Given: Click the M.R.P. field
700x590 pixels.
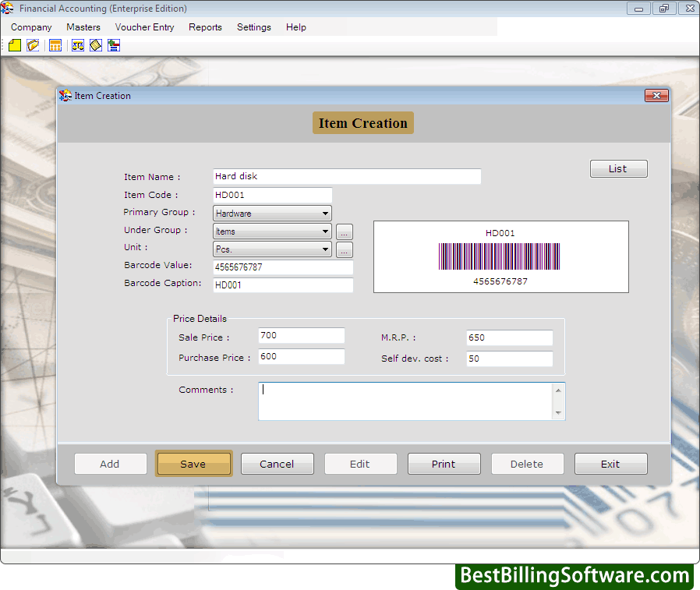Looking at the screenshot, I should pyautogui.click(x=509, y=337).
